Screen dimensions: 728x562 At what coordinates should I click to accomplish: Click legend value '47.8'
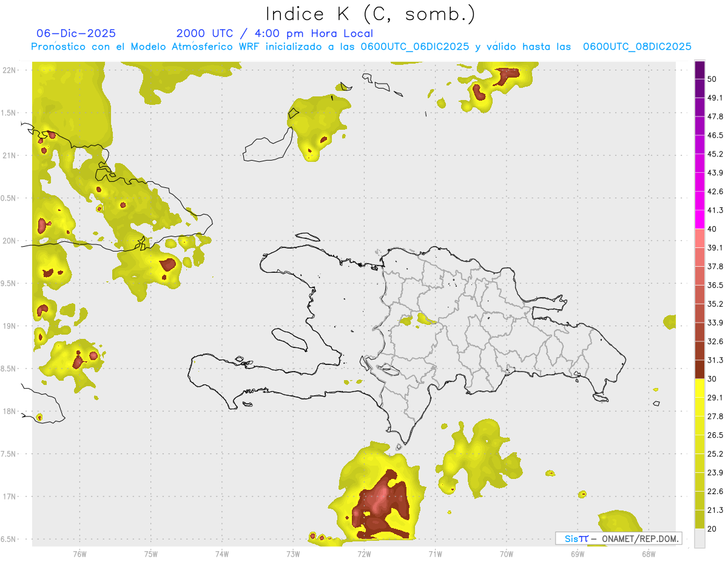pos(715,116)
